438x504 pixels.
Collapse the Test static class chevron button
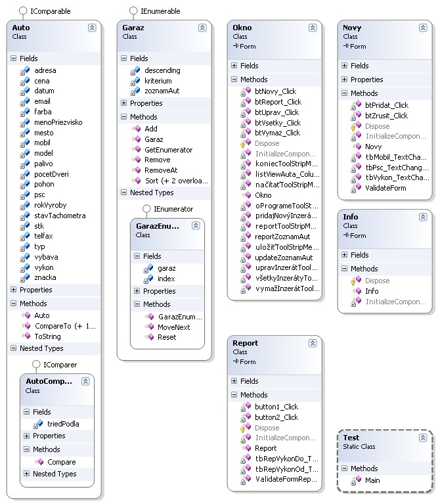[423, 438]
